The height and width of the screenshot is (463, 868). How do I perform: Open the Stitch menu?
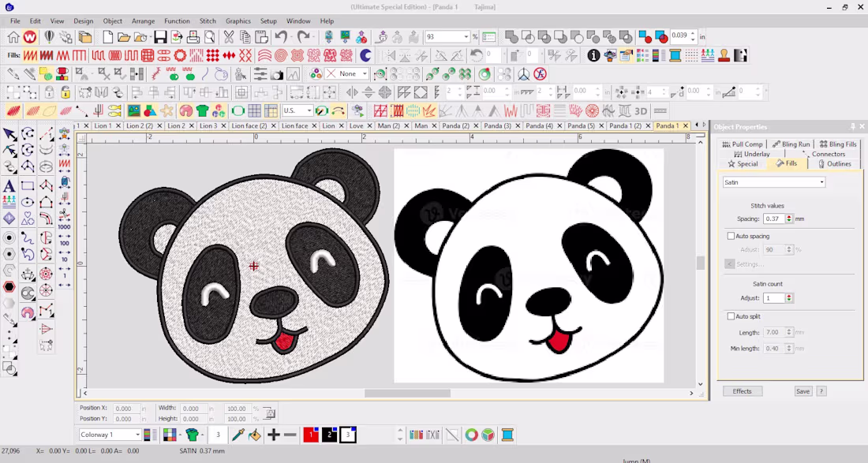[208, 21]
